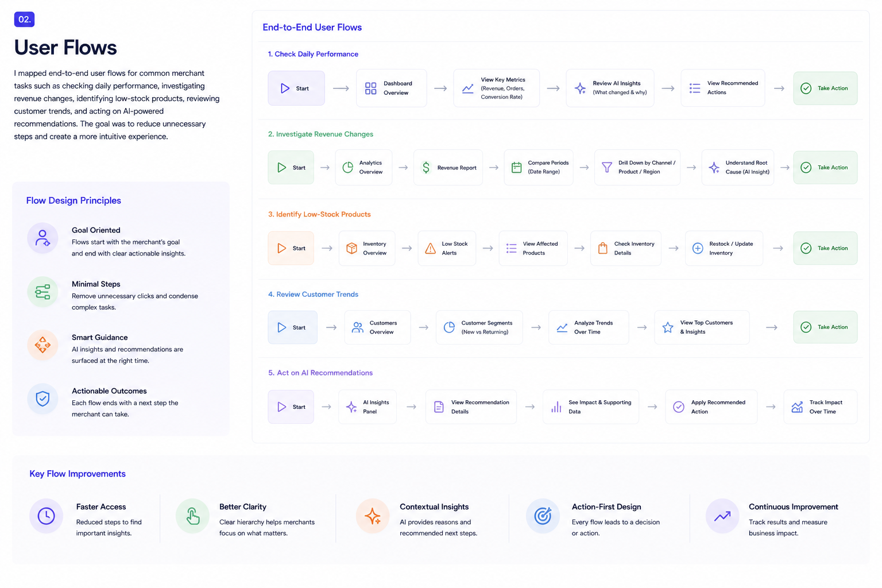Click Take Action in Low-Stock Products flow
The image size is (882, 588).
coord(825,248)
